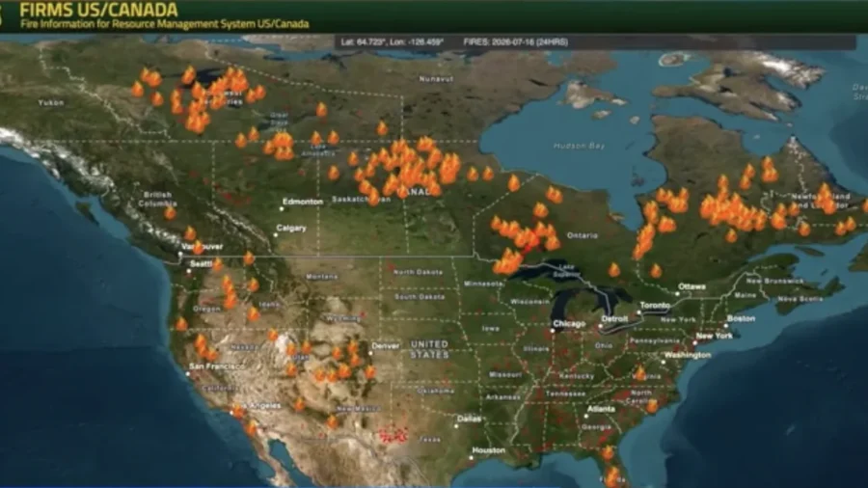The width and height of the screenshot is (868, 488).
Task: Click the fire icon east of Idaho label
Action: click(254, 313)
